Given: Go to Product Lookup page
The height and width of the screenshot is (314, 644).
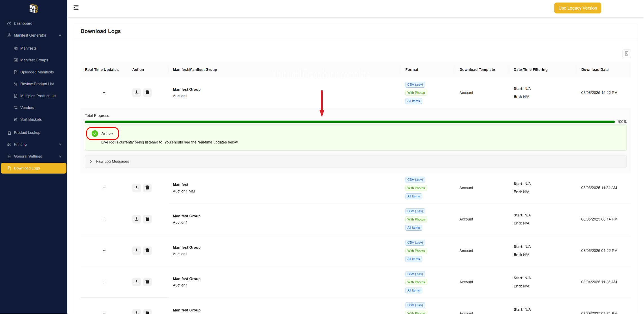Looking at the screenshot, I should point(27,133).
